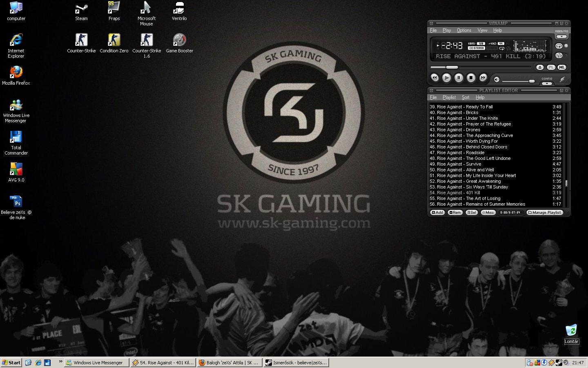Select the Game Booster desktop icon

179,43
